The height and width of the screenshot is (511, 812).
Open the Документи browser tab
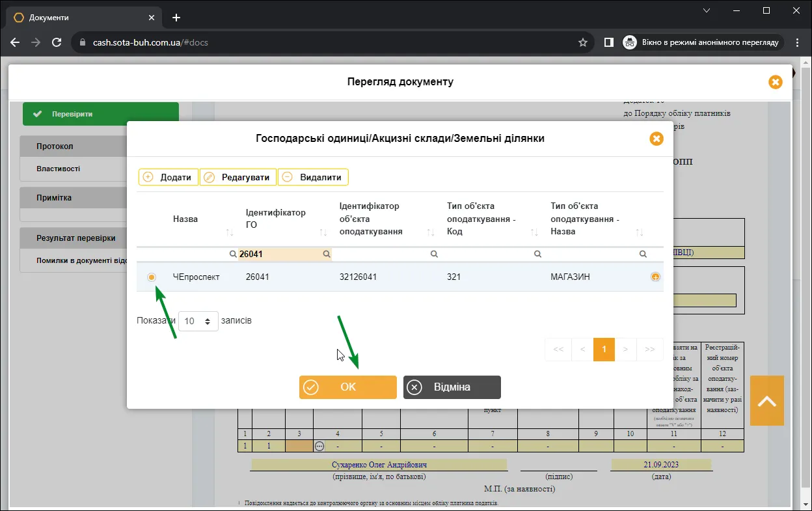pyautogui.click(x=85, y=18)
